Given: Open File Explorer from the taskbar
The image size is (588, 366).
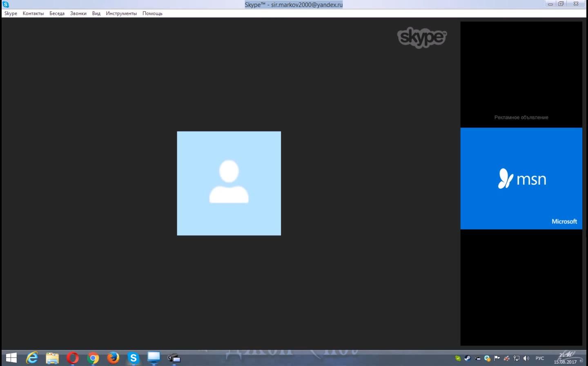Looking at the screenshot, I should tap(52, 358).
